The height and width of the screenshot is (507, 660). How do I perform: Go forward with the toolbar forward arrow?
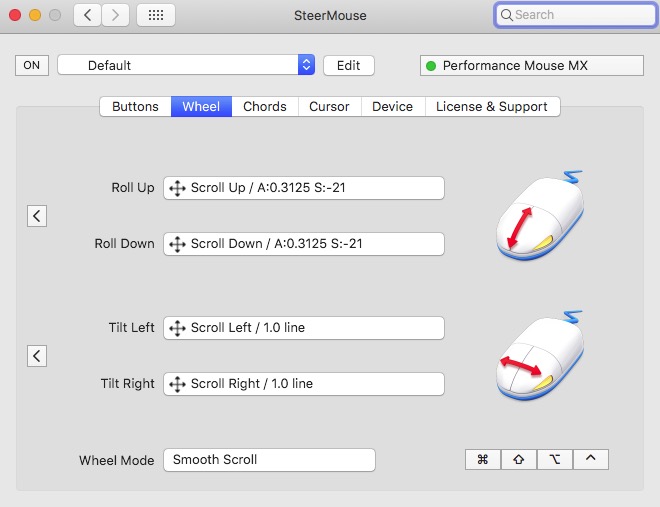(x=115, y=16)
